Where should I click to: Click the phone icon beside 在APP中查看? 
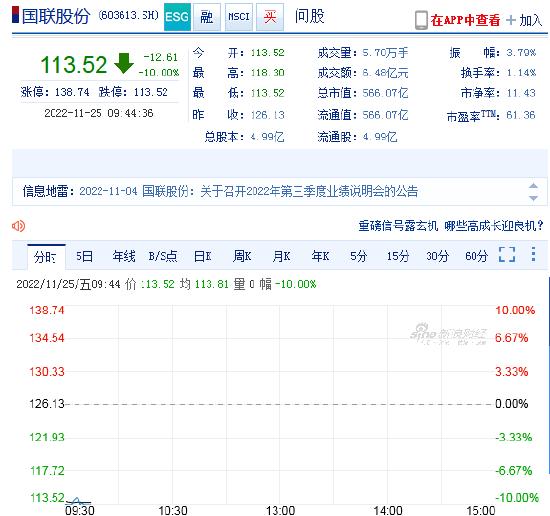tap(421, 20)
